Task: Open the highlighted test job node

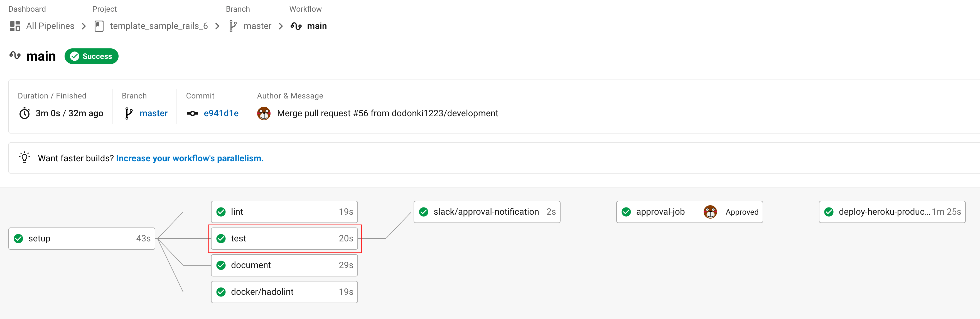Action: tap(284, 238)
